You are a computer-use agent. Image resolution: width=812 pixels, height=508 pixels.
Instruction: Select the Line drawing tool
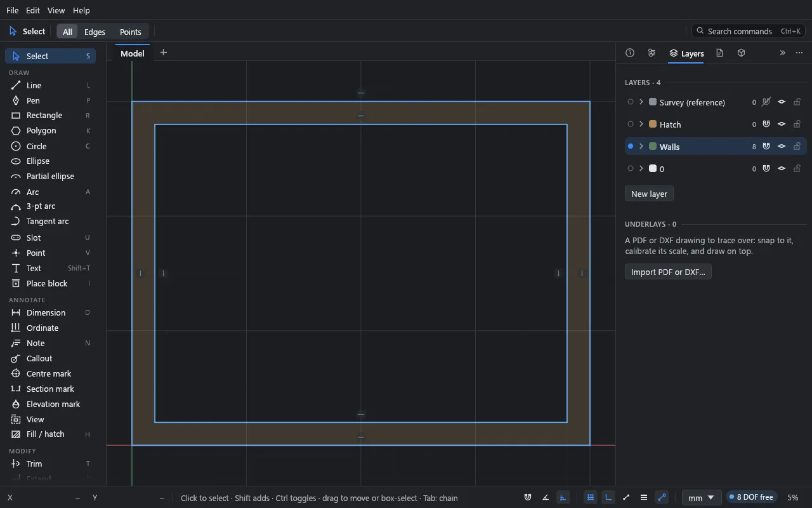point(51,85)
